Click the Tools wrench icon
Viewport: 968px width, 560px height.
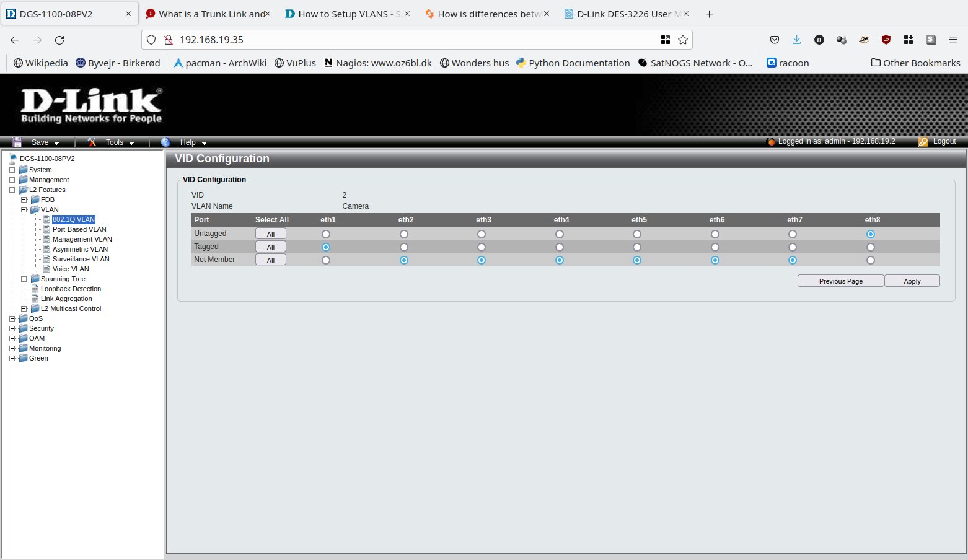(x=92, y=142)
